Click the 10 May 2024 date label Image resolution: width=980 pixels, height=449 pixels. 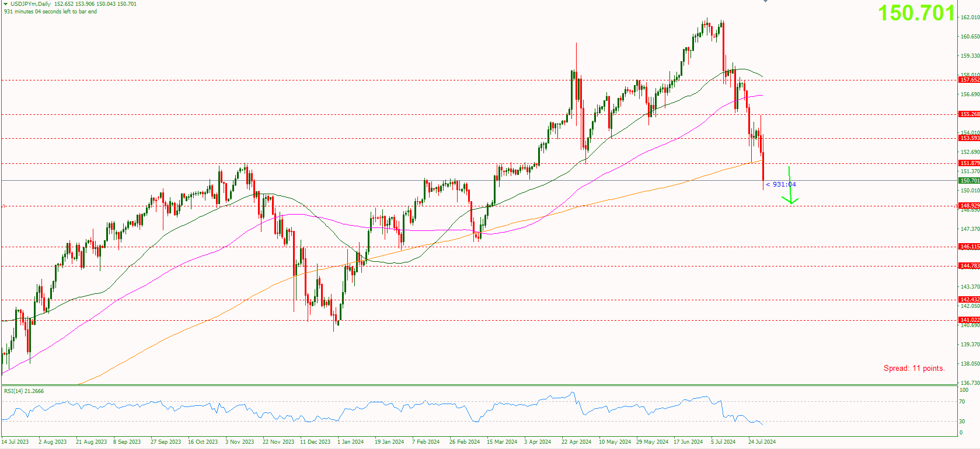[x=615, y=442]
